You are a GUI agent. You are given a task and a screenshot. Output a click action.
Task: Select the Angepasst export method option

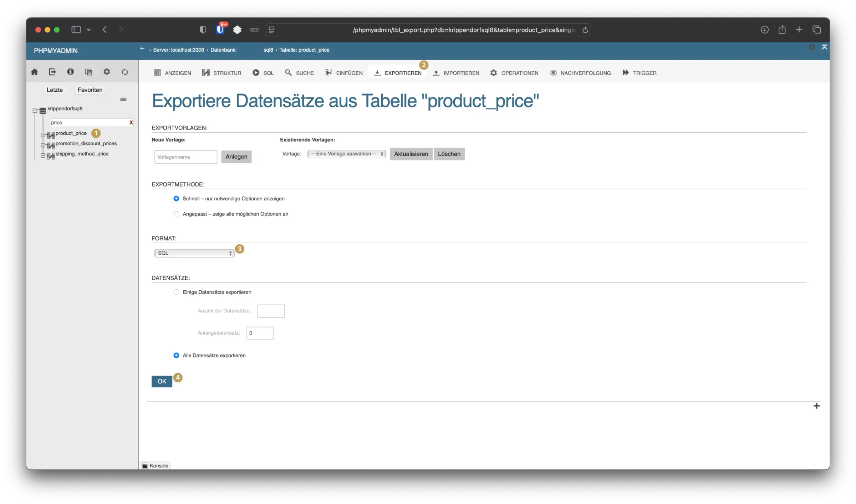pos(176,214)
